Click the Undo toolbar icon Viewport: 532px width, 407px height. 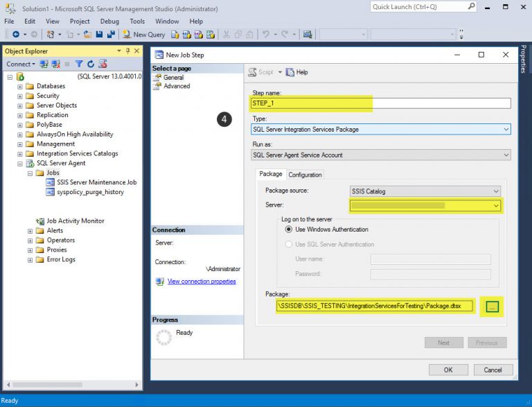[266, 34]
